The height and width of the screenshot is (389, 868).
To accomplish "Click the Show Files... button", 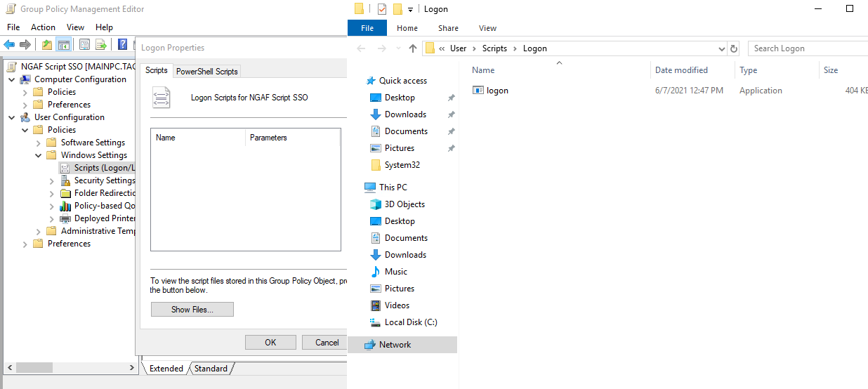I will point(192,309).
